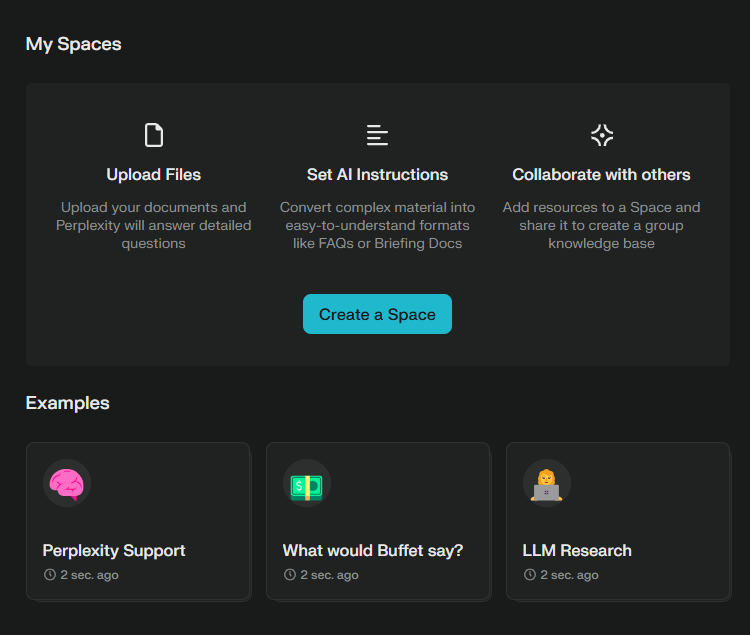
Task: Click the person with laptop emoji icon
Action: pos(546,484)
